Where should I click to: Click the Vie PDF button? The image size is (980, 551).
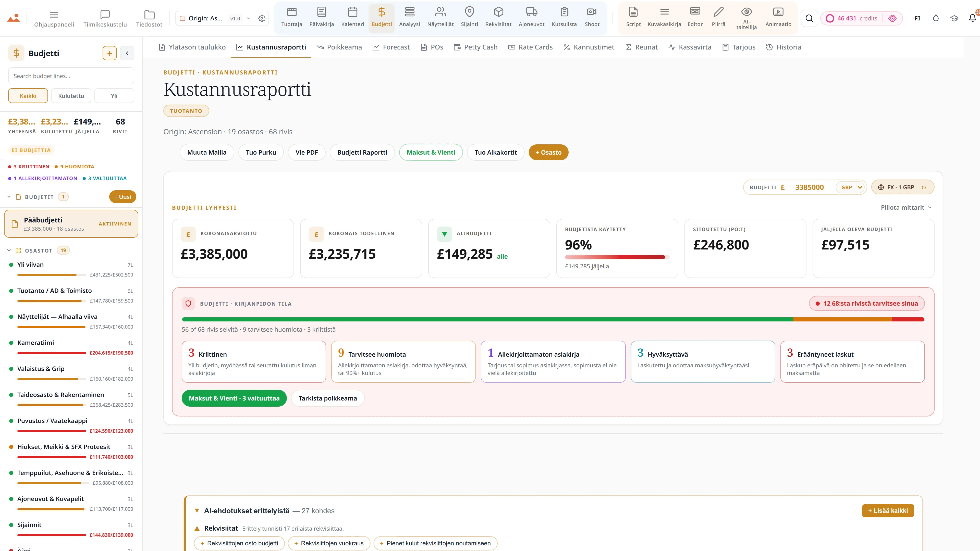click(x=307, y=153)
